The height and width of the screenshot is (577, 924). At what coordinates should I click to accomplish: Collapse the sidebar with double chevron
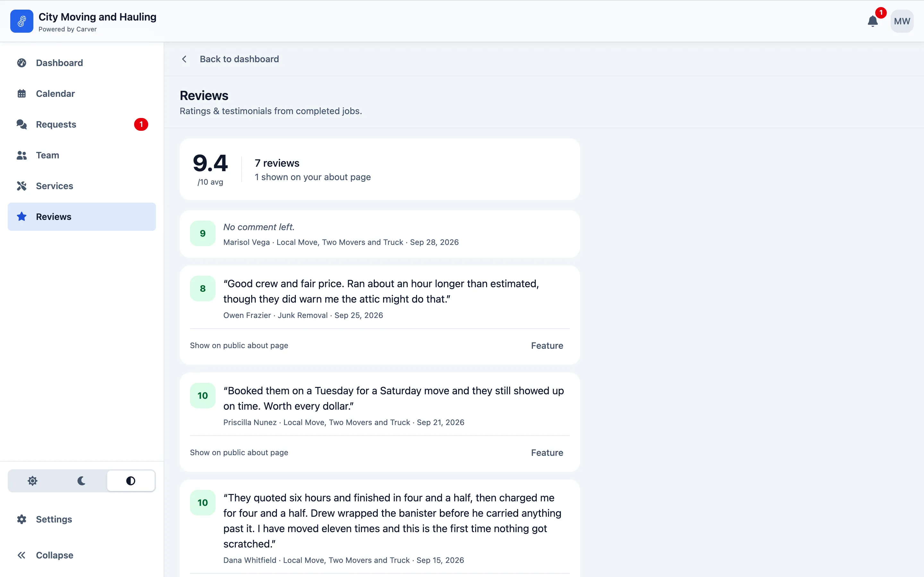(82, 555)
